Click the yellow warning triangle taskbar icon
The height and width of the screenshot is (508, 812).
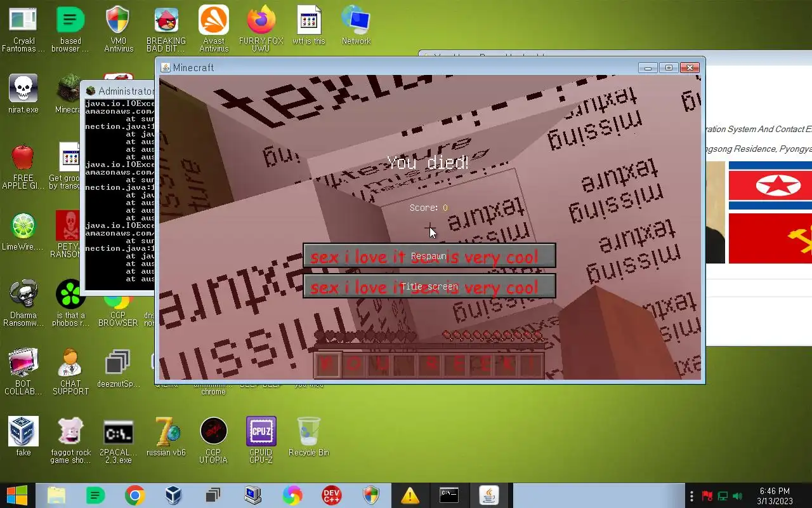(410, 495)
